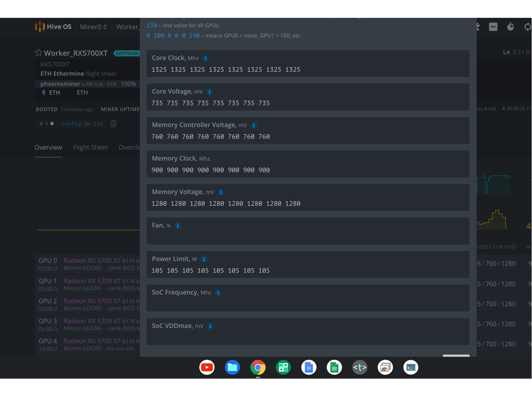Click the empty Fan percentage input field
Screen dimensions: 532x399
click(x=308, y=237)
